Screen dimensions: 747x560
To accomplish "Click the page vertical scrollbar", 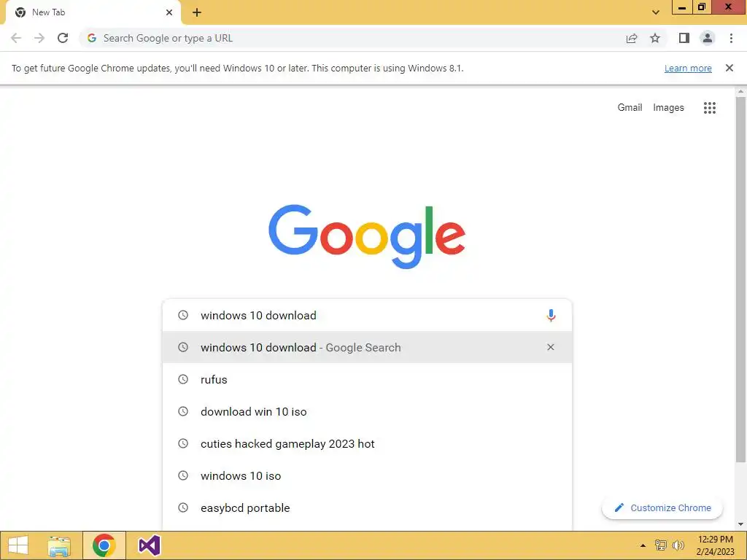I will [741, 279].
